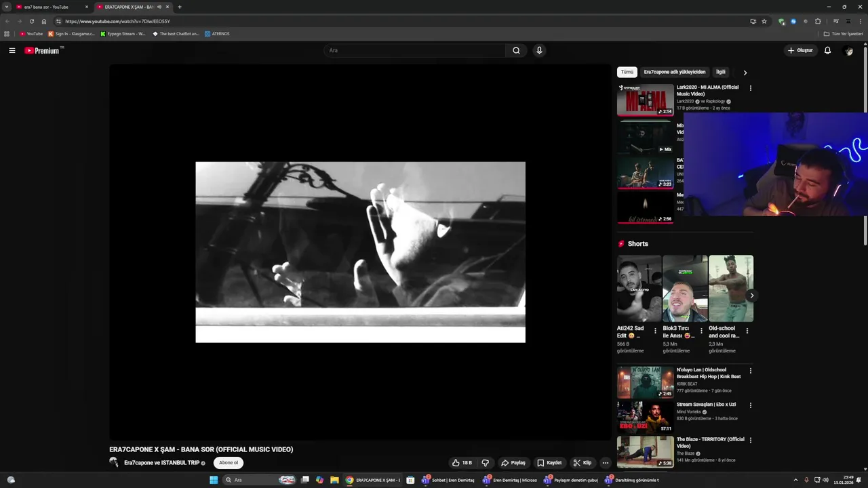Open Windows Start menu
The height and width of the screenshot is (488, 868).
(x=214, y=480)
